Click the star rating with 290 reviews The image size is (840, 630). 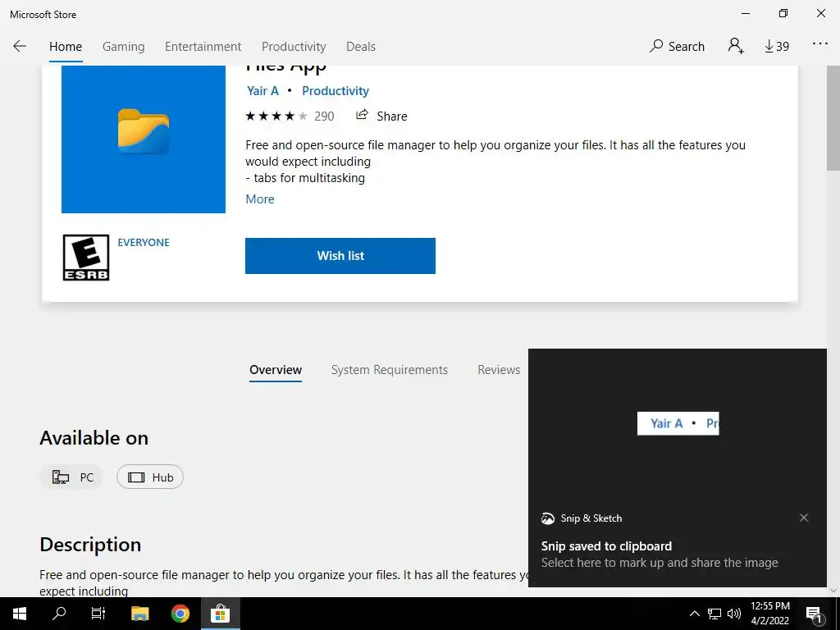coord(290,116)
